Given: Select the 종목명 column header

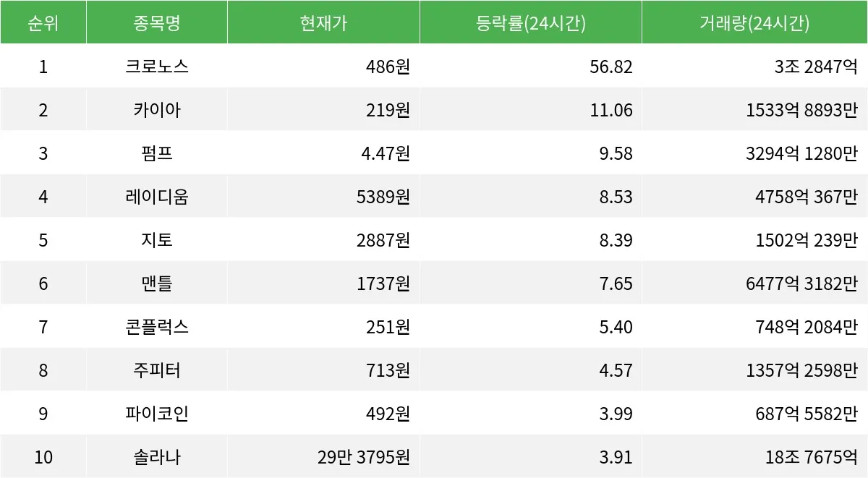Looking at the screenshot, I should (x=157, y=22).
